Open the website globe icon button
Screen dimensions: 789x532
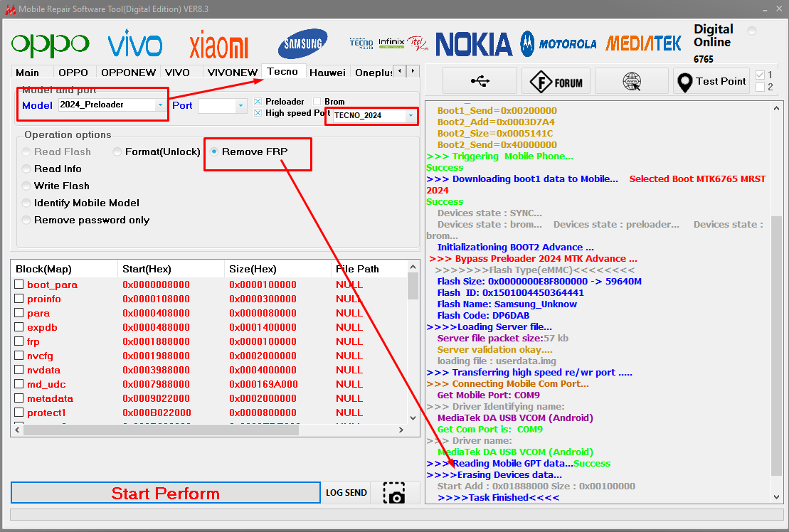(x=632, y=81)
